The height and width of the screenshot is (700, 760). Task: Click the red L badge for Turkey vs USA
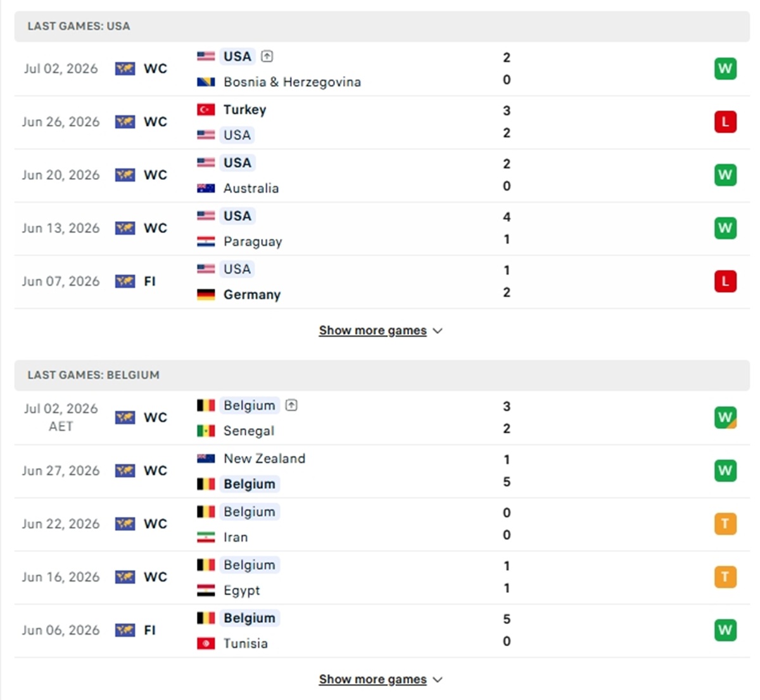(x=725, y=122)
